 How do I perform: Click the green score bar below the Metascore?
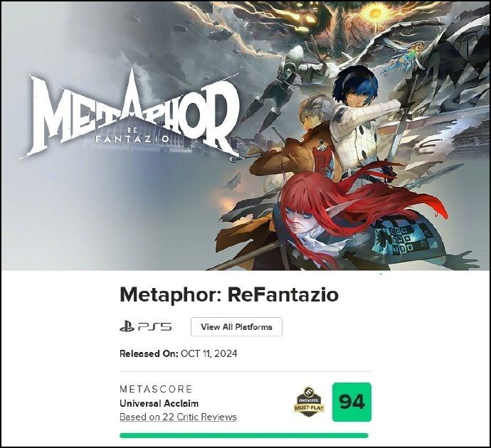(244, 435)
